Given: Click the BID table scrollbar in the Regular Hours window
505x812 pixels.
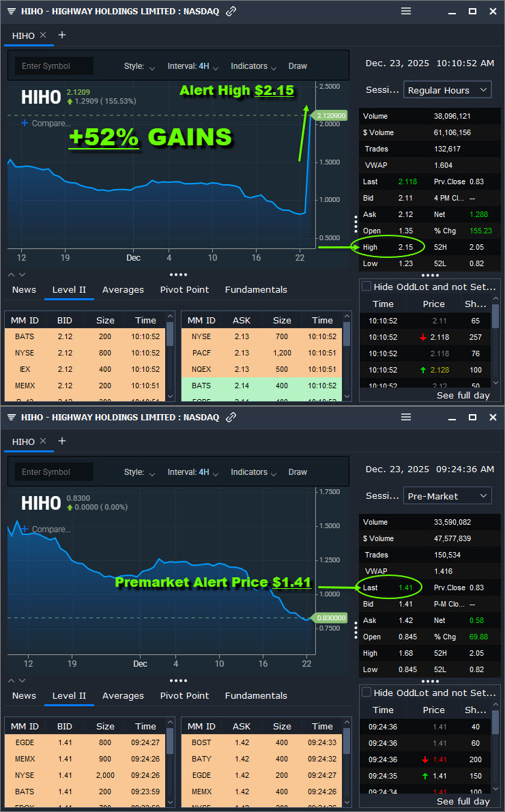Looking at the screenshot, I should tap(170, 334).
